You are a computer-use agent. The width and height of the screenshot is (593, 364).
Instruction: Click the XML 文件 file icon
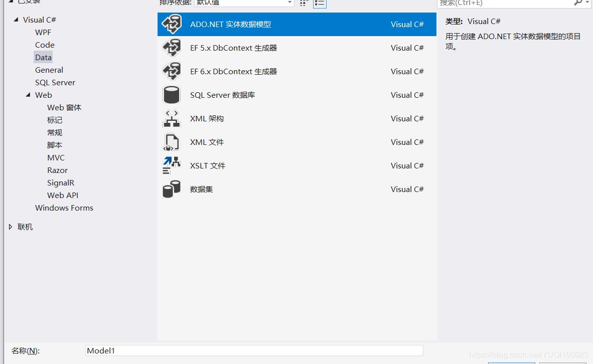pyautogui.click(x=171, y=142)
